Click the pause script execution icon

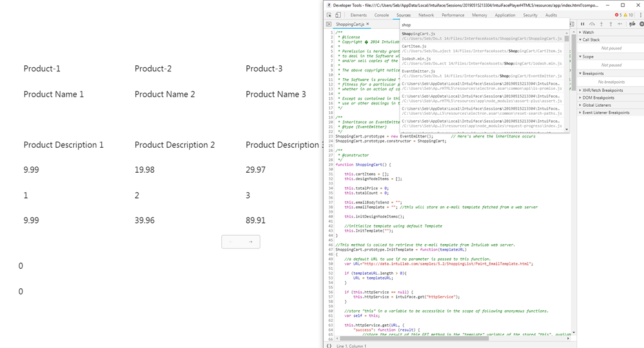[x=582, y=24]
